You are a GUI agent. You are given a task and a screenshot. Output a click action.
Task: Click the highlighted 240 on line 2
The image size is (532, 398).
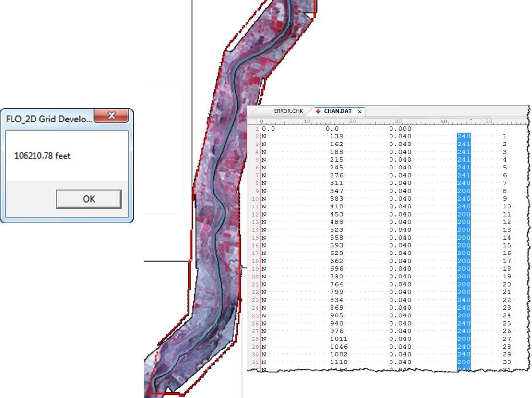(x=464, y=136)
